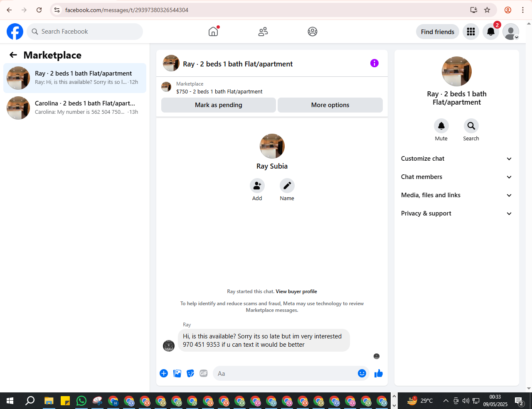The height and width of the screenshot is (409, 532).
Task: Open Carolina's 2 beds 1 bath conversation
Action: [75, 108]
